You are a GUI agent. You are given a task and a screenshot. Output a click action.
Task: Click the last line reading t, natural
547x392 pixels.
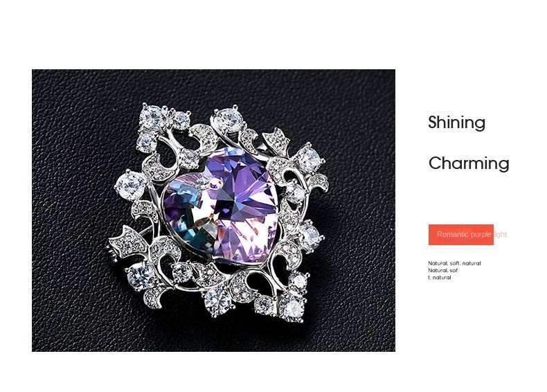[x=440, y=278]
